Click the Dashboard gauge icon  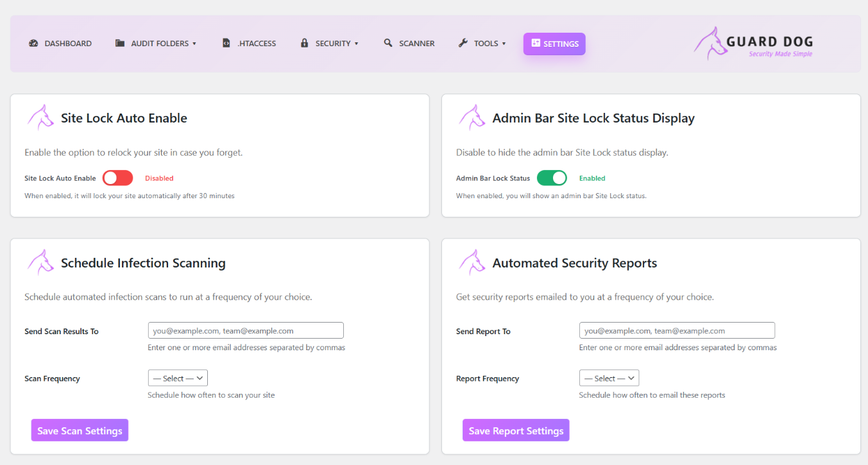coord(33,44)
